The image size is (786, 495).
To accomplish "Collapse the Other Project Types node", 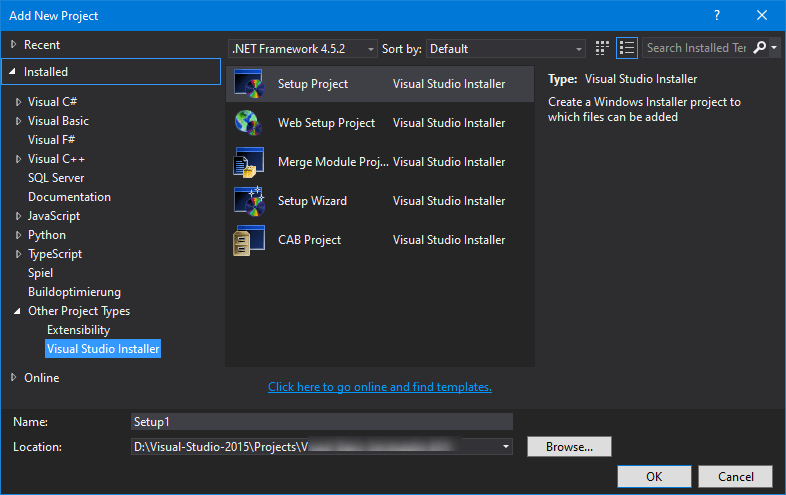I will point(18,311).
